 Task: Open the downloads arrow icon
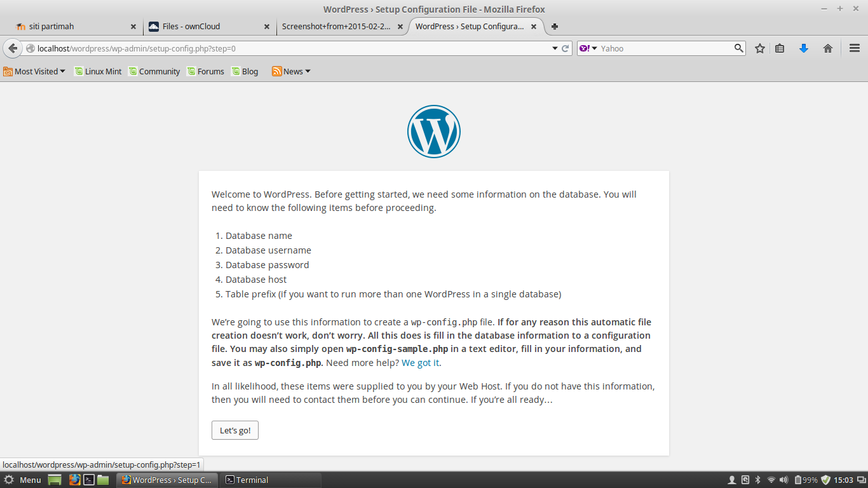coord(804,48)
